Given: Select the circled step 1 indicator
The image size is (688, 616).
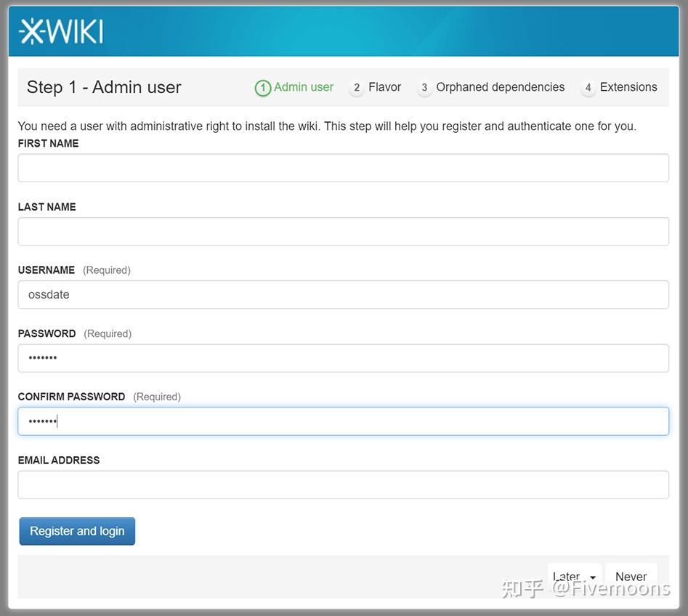Looking at the screenshot, I should 263,87.
